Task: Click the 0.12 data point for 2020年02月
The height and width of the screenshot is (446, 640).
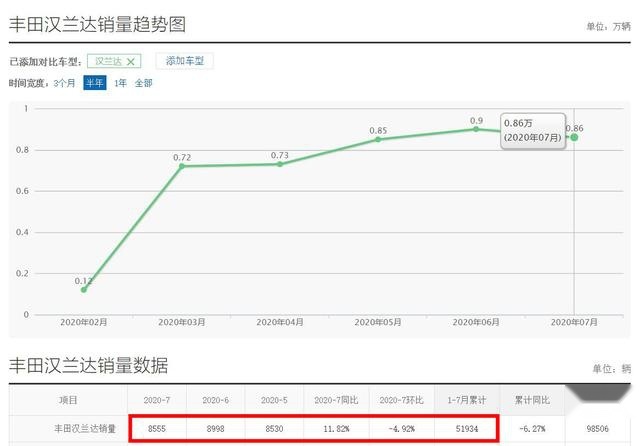Action: point(84,290)
